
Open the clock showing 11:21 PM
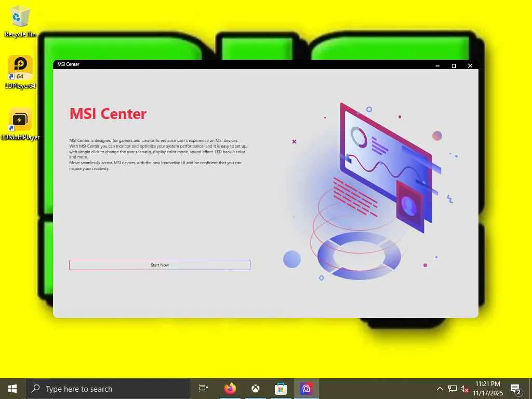[488, 389]
